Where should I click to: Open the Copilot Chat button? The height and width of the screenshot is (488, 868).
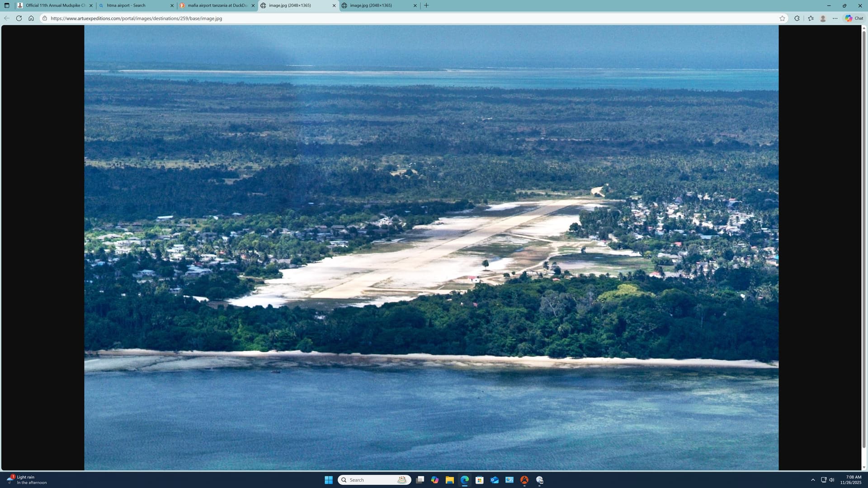pos(854,18)
